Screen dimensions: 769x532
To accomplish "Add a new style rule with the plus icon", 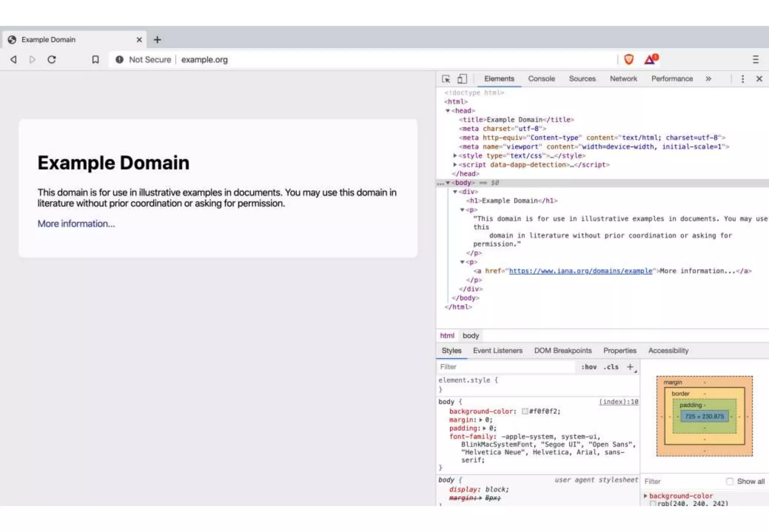I will [630, 367].
